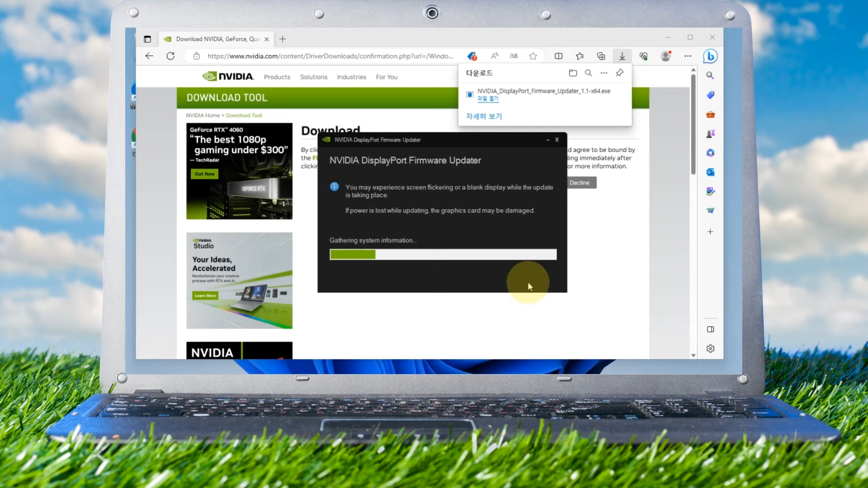Image resolution: width=868 pixels, height=488 pixels.
Task: Add this page to favorites star
Action: (x=533, y=56)
